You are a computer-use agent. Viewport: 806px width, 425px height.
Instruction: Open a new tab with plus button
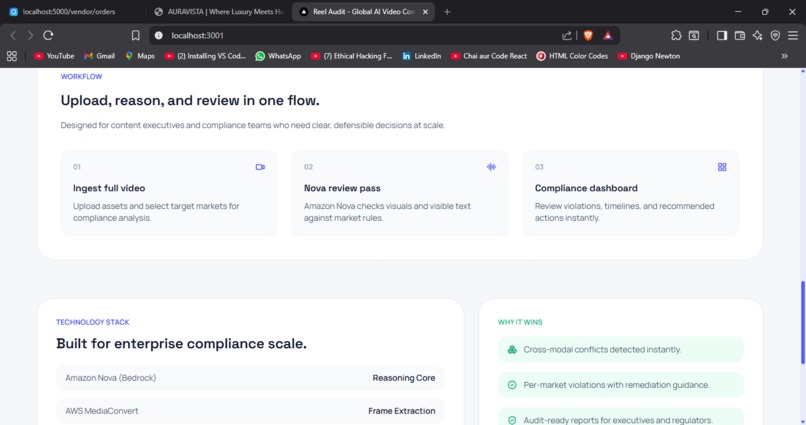[x=447, y=12]
